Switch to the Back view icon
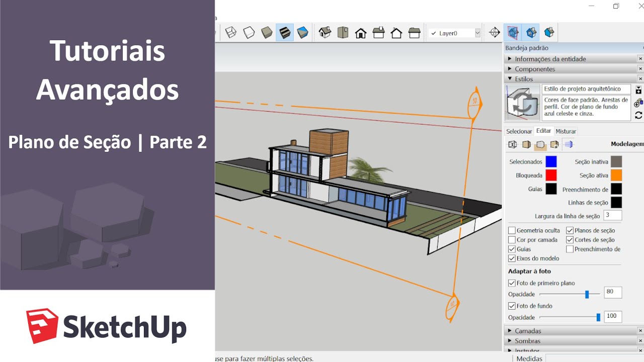 coord(396,33)
